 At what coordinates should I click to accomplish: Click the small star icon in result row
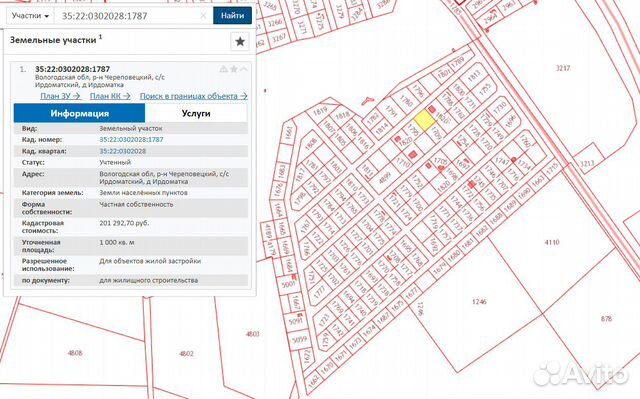coord(234,69)
